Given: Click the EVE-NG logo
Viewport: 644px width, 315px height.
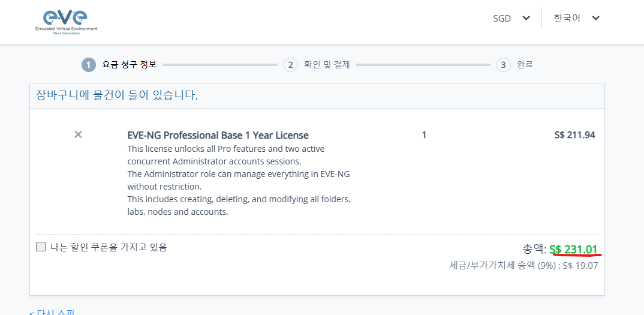Looking at the screenshot, I should click(66, 22).
